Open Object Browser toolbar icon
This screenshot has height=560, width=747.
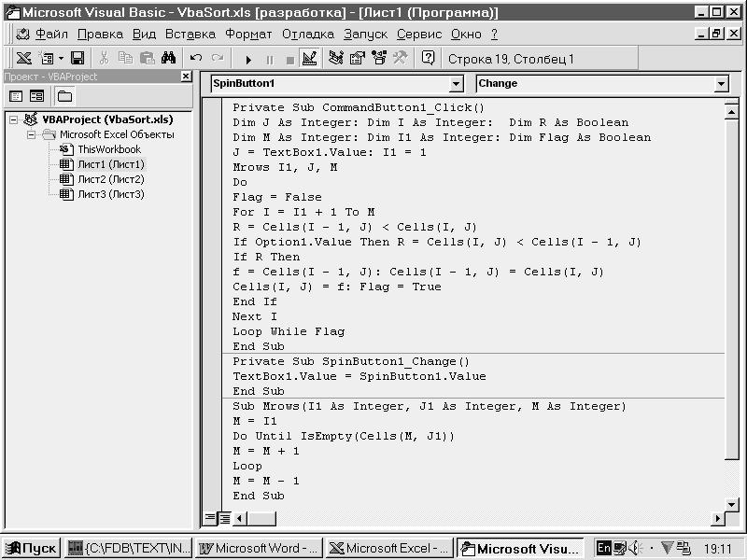[379, 59]
